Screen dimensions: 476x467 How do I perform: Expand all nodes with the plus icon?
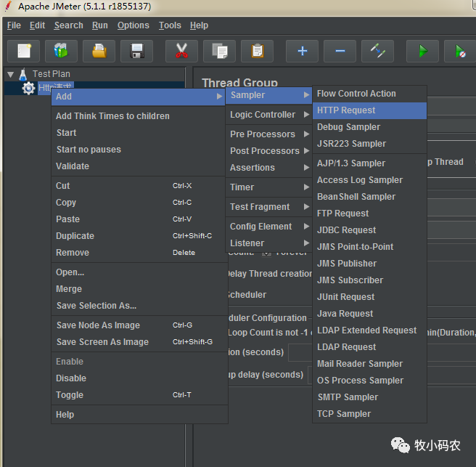pyautogui.click(x=302, y=51)
